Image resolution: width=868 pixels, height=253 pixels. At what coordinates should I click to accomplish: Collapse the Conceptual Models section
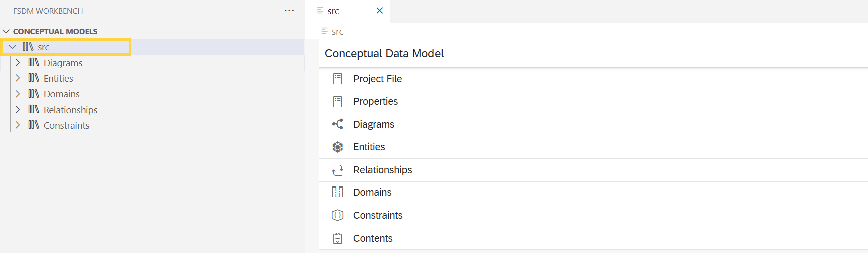coord(6,31)
